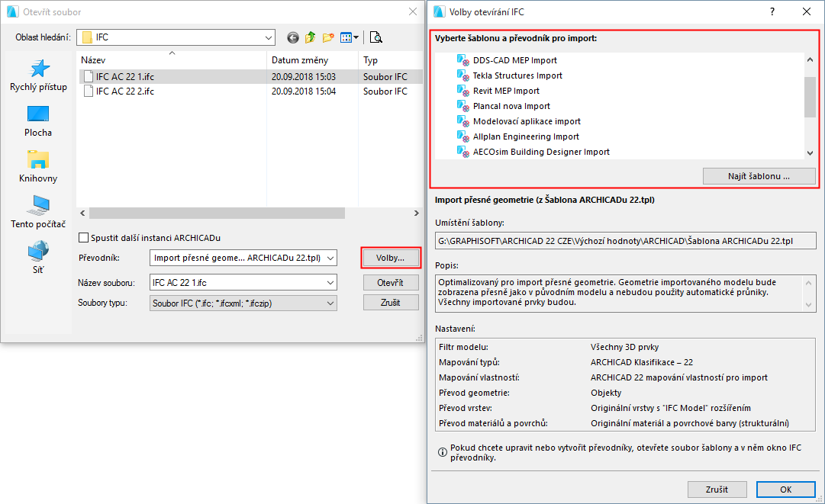Open Plocha desktop shortcut in sidebar
Viewport: 825px width, 504px height.
point(38,121)
